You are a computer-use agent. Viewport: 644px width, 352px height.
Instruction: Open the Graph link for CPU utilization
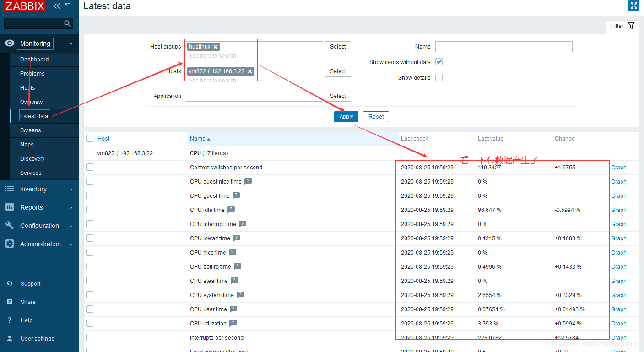pos(618,323)
